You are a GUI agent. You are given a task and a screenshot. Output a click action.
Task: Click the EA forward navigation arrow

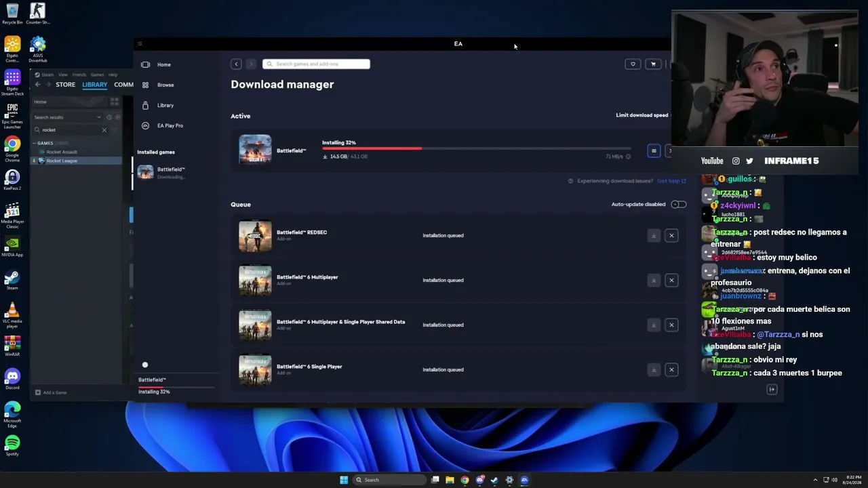(251, 64)
